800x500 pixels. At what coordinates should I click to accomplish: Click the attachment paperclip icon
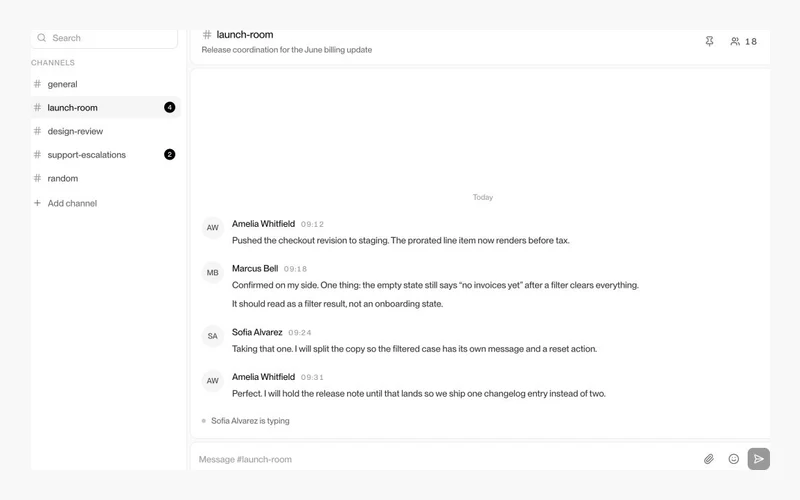[x=709, y=459]
